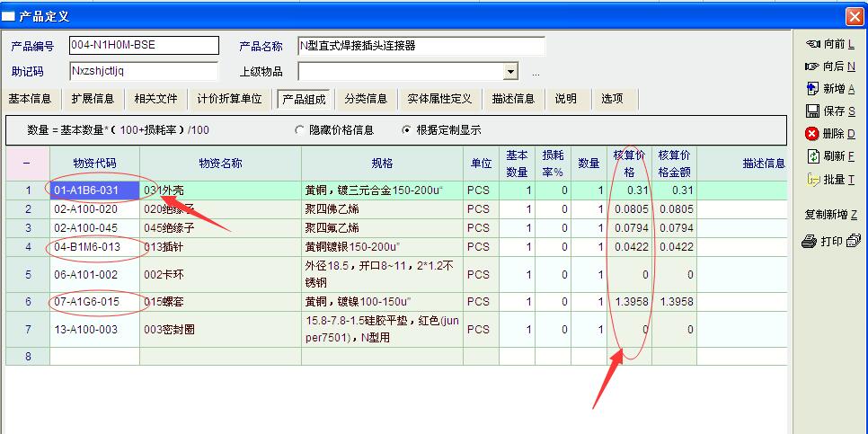The width and height of the screenshot is (868, 434).
Task: Click the 产品编号 input field
Action: (143, 46)
